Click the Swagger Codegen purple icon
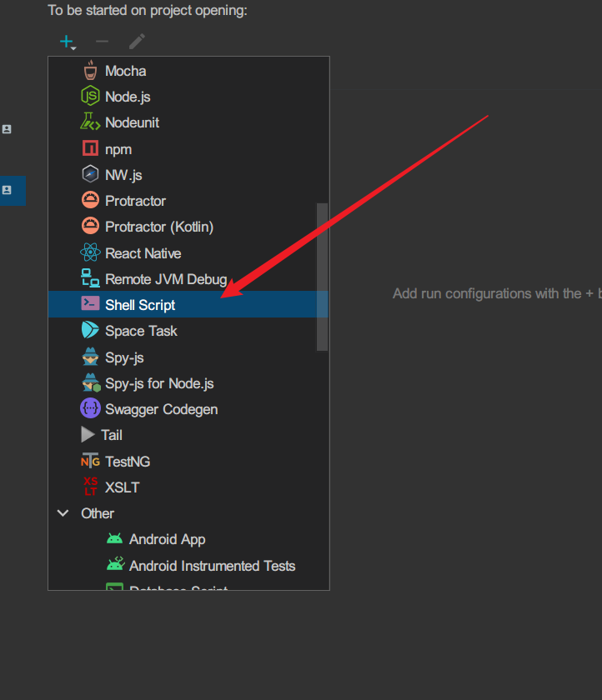 click(90, 409)
